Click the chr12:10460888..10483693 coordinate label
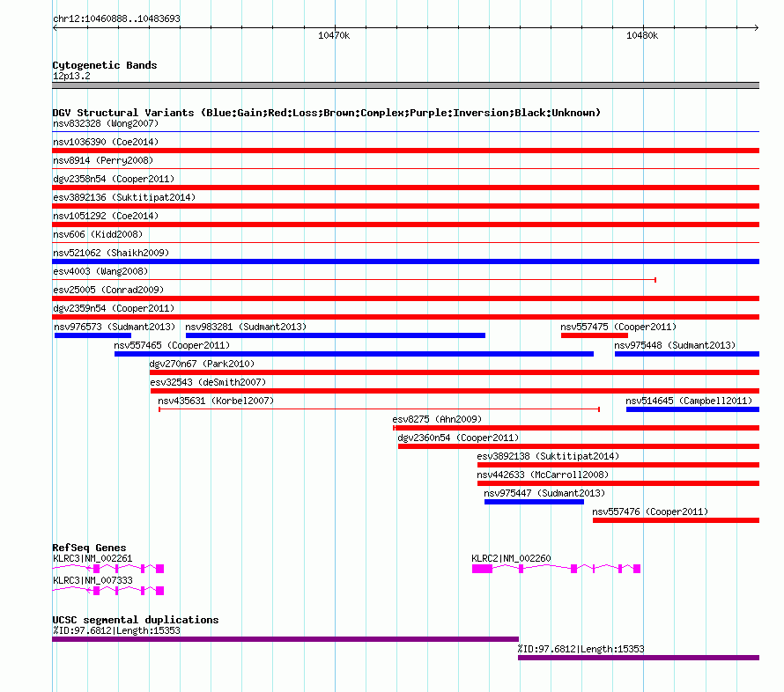 (116, 18)
